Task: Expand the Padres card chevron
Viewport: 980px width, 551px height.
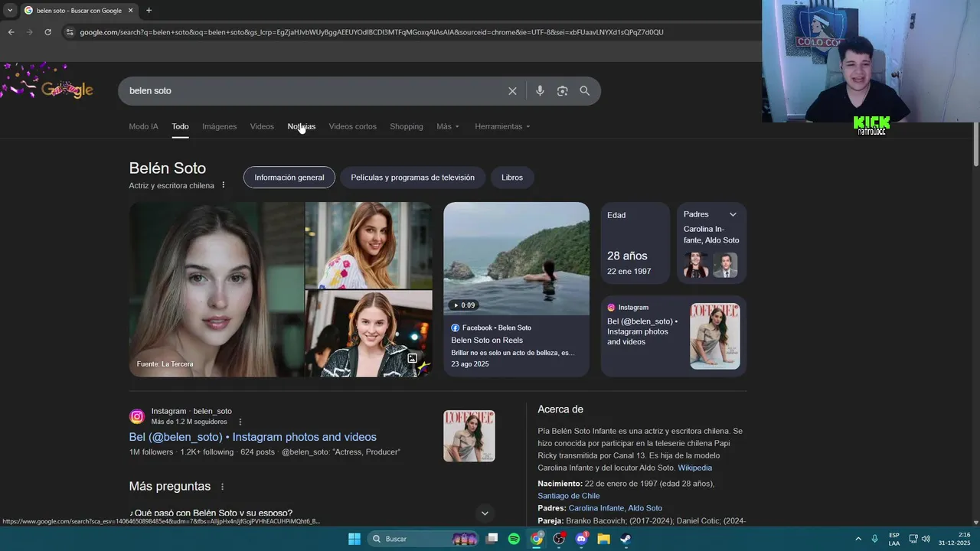Action: point(733,214)
